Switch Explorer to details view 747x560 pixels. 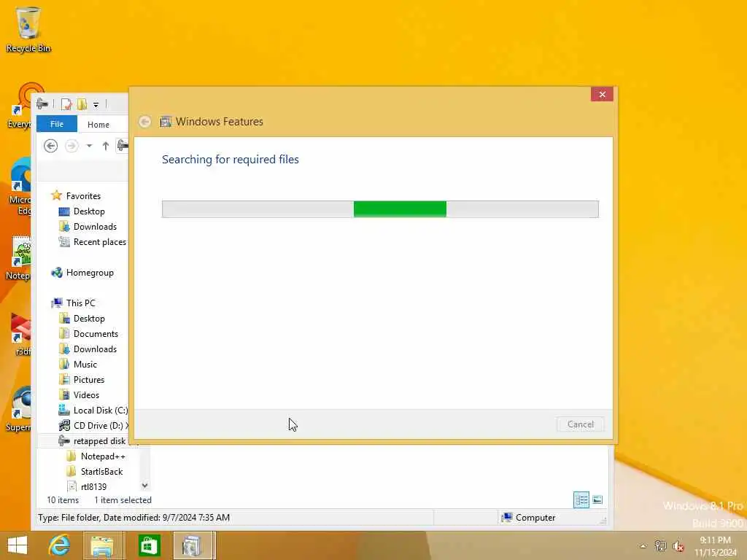(581, 499)
